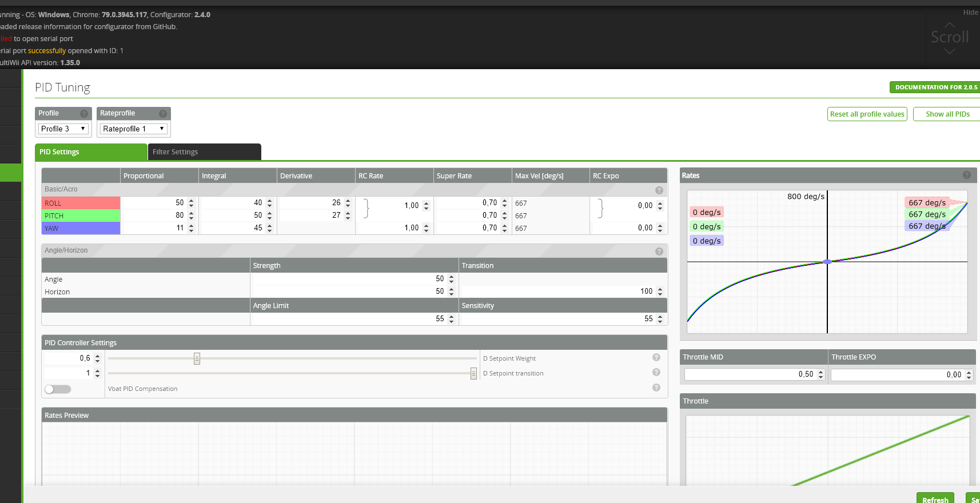
Task: Open help icon for Rateprofile
Action: click(x=163, y=114)
